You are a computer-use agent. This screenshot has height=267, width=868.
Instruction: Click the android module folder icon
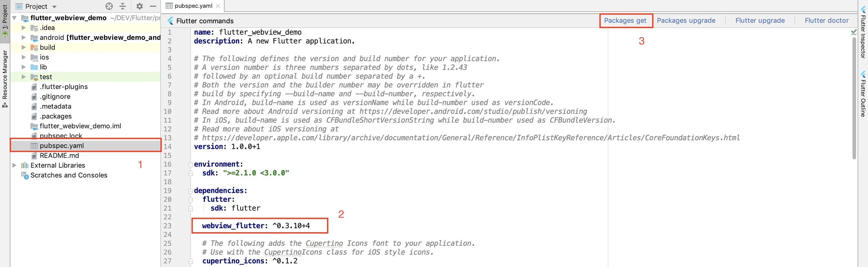(x=34, y=38)
